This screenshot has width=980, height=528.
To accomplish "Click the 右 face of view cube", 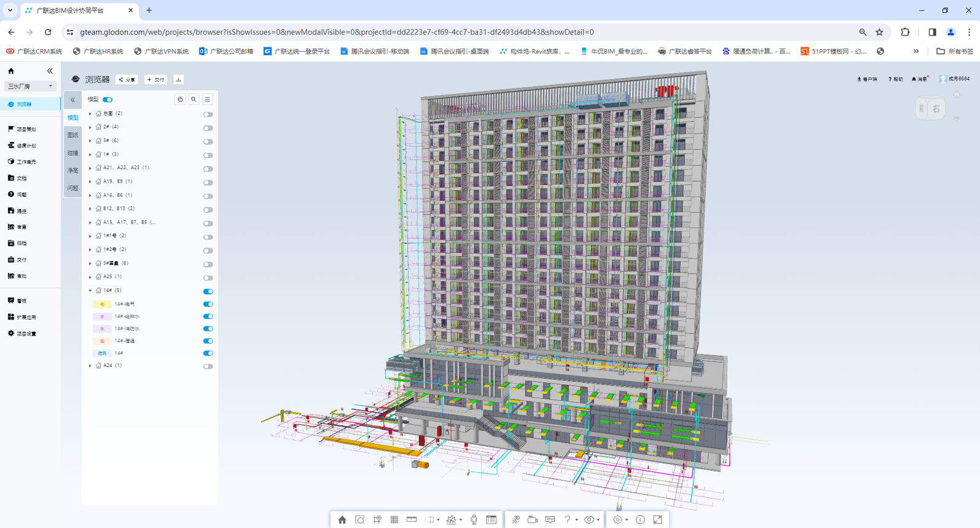I will (x=936, y=109).
